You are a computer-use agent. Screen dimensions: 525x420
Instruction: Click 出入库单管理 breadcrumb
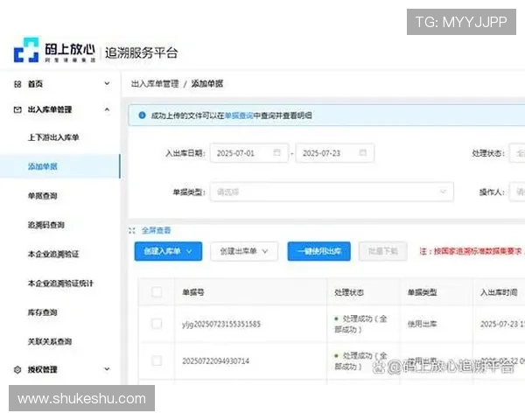coord(155,84)
